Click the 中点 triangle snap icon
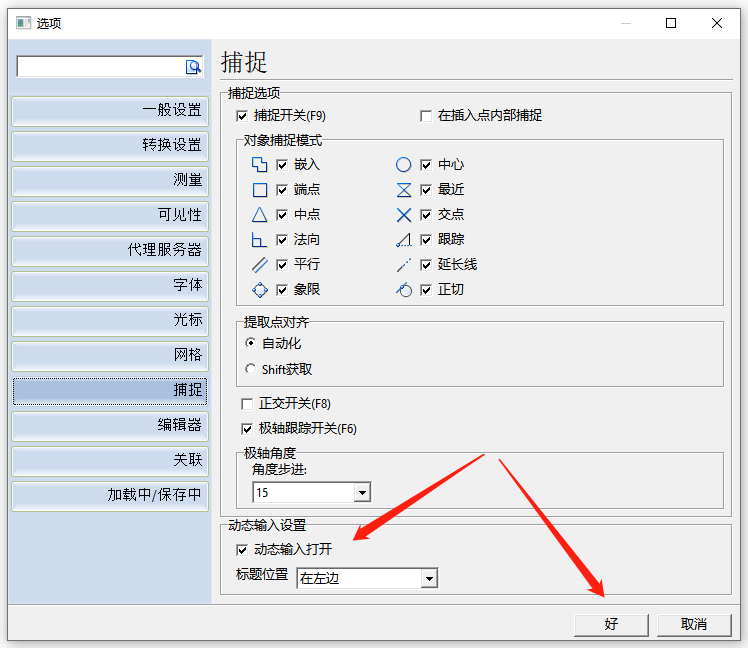748x648 pixels. coord(259,215)
